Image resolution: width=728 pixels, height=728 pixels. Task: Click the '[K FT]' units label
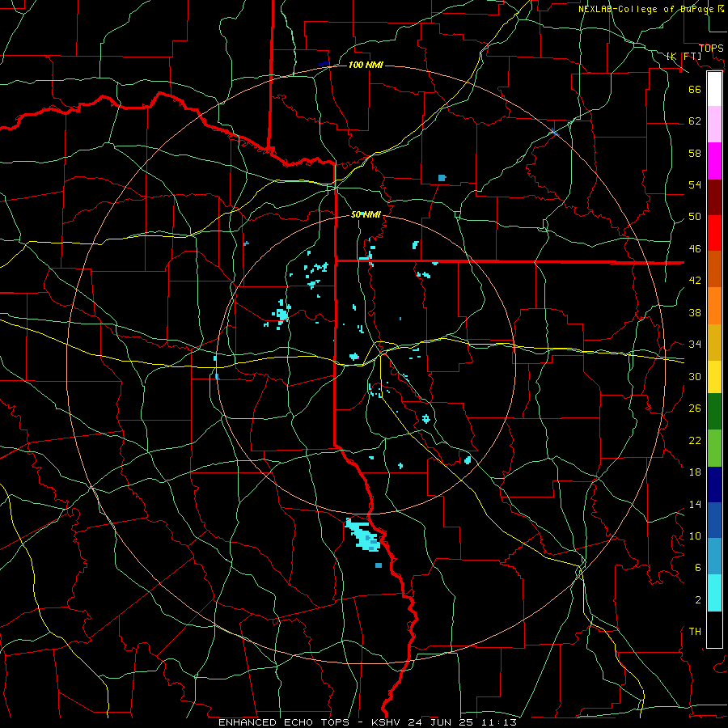pyautogui.click(x=684, y=56)
